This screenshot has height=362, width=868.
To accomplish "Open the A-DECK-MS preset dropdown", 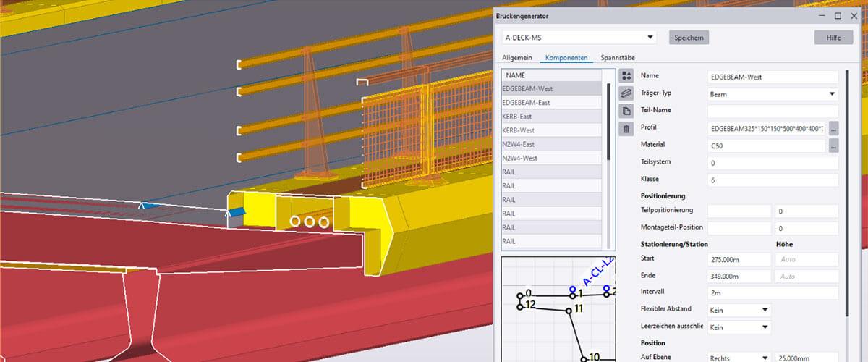I will click(579, 37).
